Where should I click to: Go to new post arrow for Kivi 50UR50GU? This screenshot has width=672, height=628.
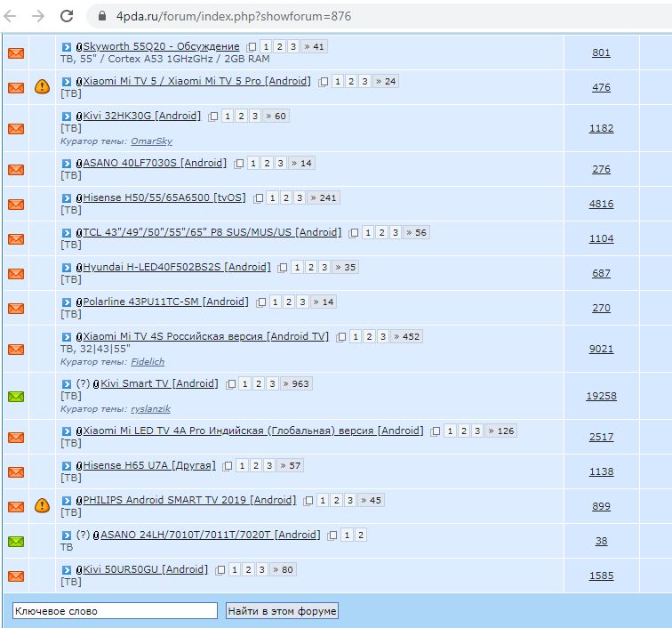click(67, 570)
